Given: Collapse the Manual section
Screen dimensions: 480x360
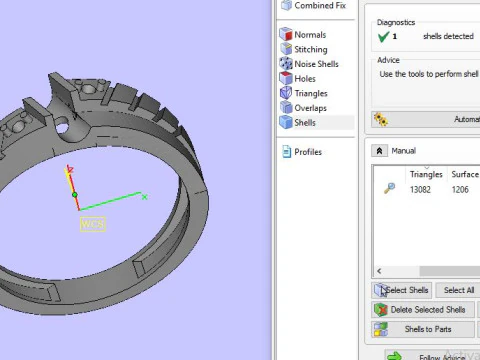Looking at the screenshot, I should coord(379,151).
